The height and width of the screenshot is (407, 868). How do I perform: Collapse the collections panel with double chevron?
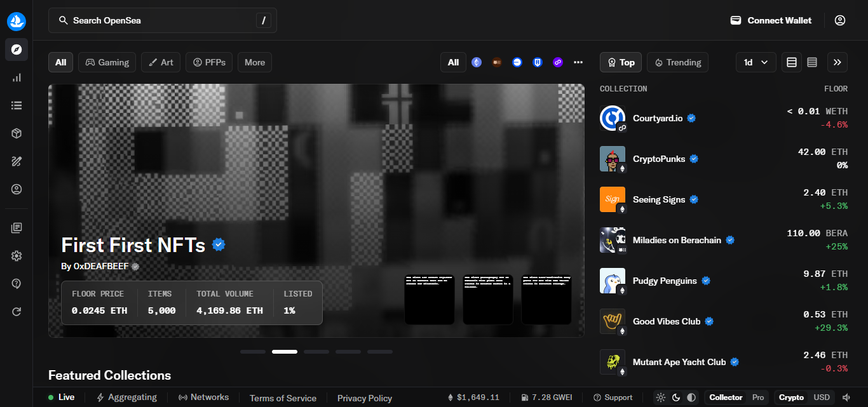837,62
